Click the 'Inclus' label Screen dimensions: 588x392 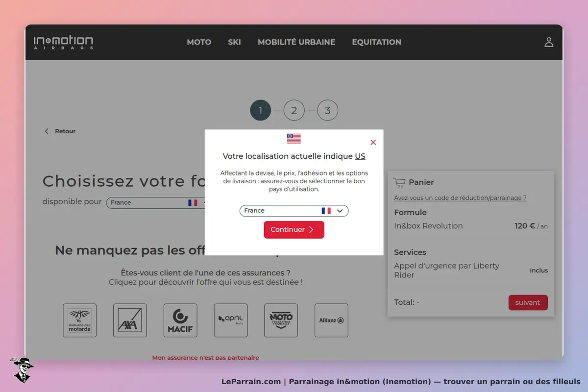tap(539, 270)
